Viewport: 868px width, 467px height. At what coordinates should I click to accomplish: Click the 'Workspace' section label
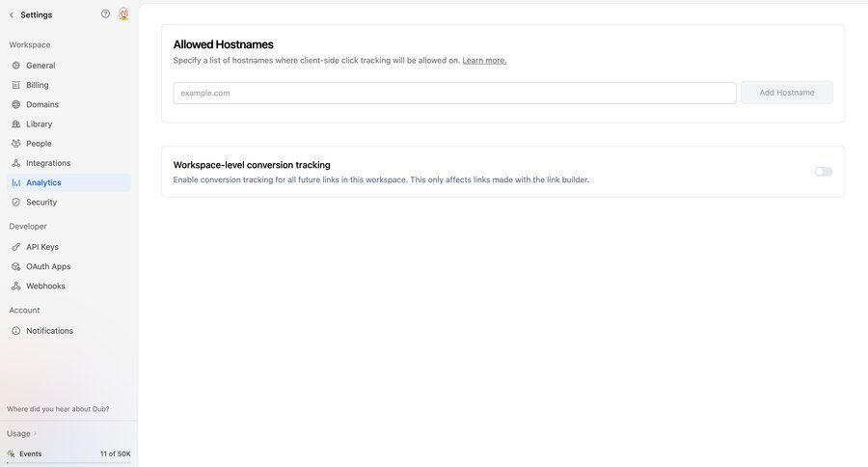(x=29, y=45)
